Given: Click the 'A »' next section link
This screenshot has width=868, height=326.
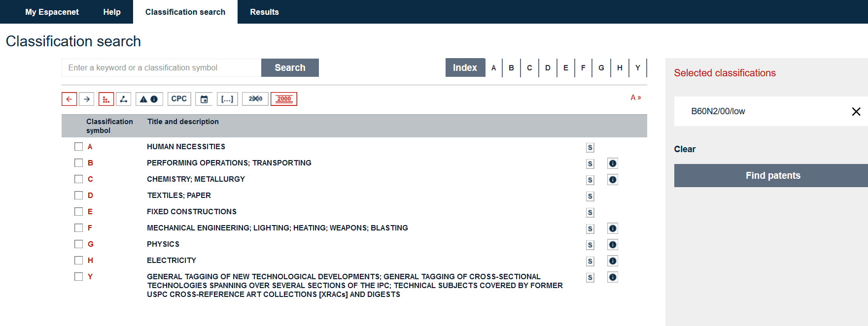Looking at the screenshot, I should pos(636,98).
